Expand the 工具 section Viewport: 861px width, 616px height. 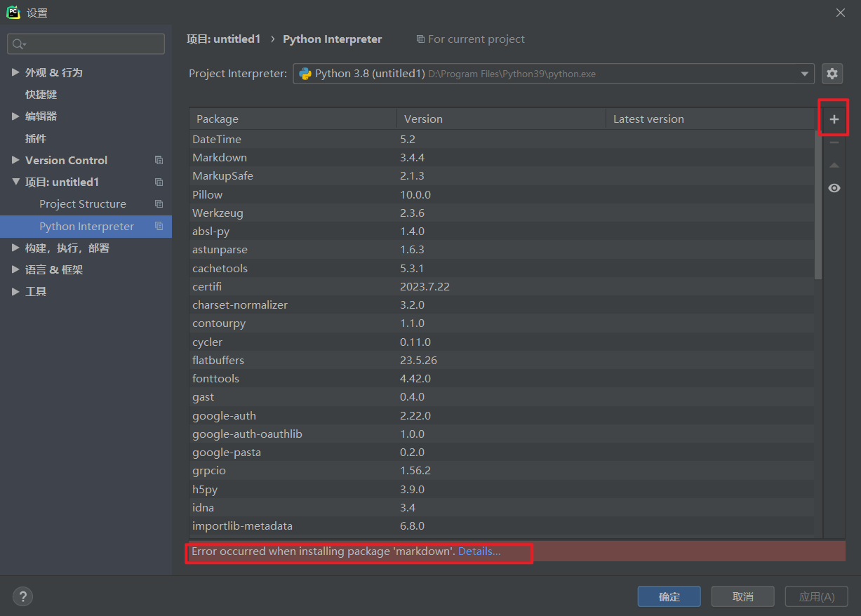click(x=15, y=291)
